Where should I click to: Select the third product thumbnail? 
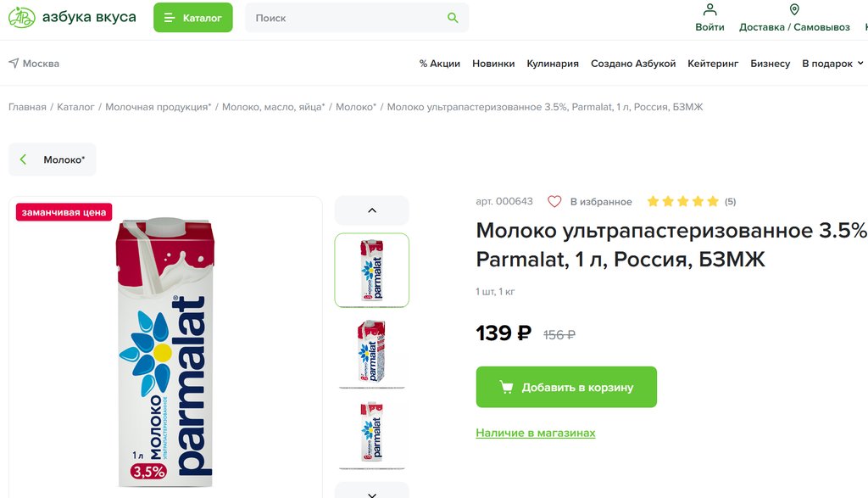pyautogui.click(x=372, y=434)
